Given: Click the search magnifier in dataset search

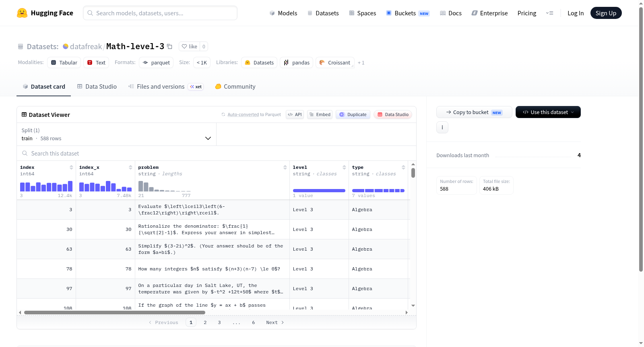Looking at the screenshot, I should [25, 153].
